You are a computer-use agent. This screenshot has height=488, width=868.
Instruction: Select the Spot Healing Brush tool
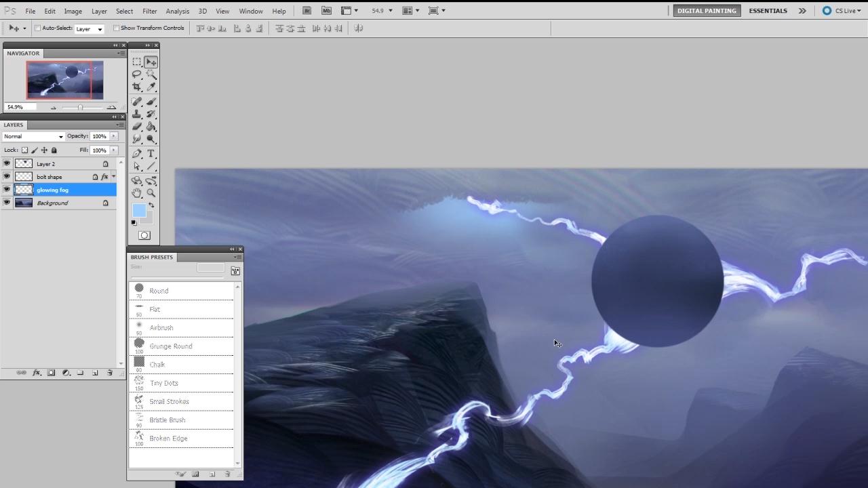coord(137,102)
